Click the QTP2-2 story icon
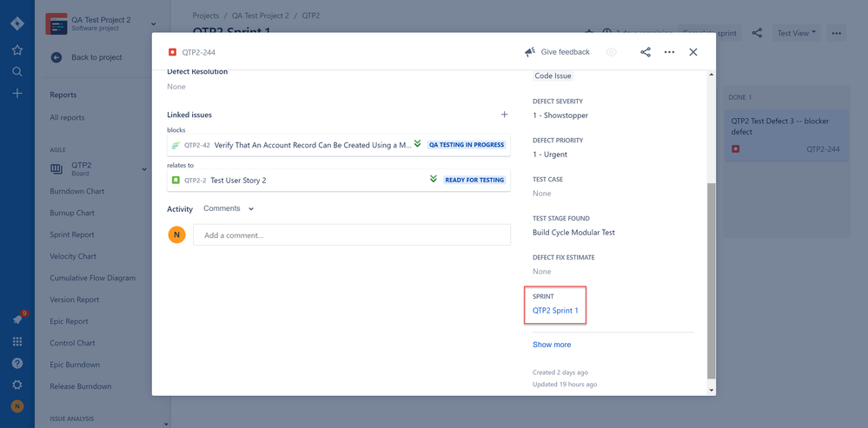 [176, 180]
